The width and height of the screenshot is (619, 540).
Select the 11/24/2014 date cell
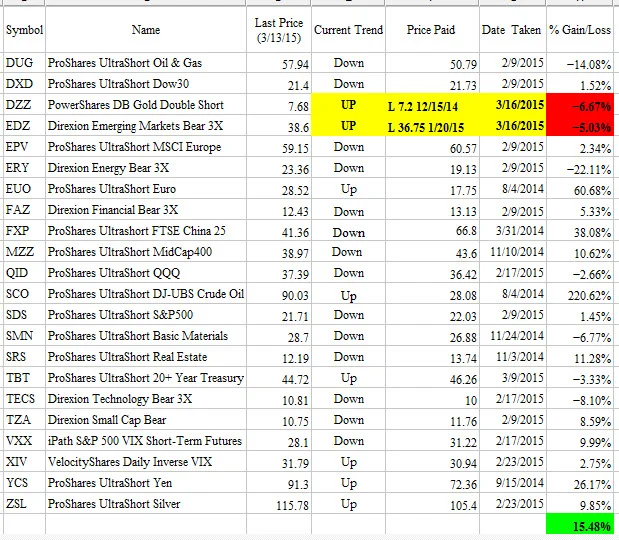click(x=512, y=336)
